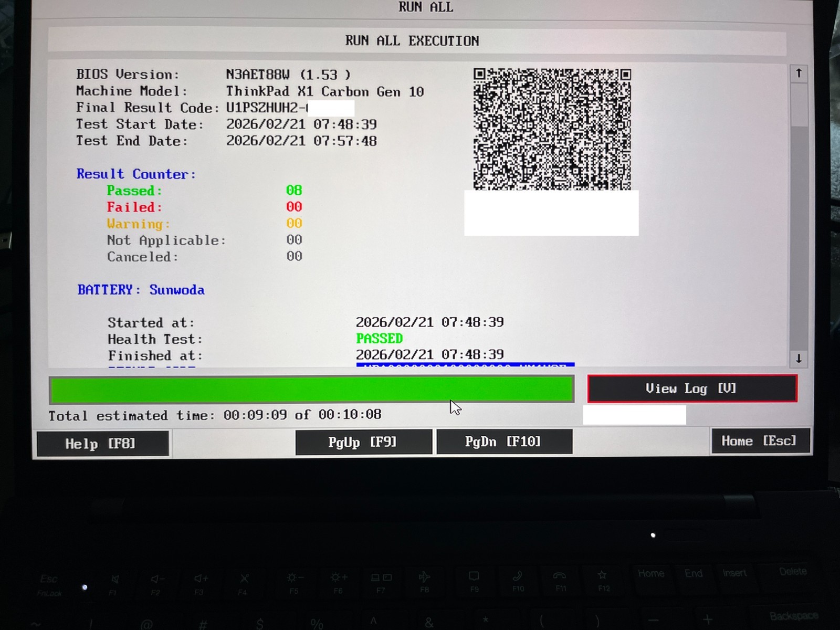The image size is (840, 630).
Task: Click the highlighted blue row at bottom
Action: [465, 364]
